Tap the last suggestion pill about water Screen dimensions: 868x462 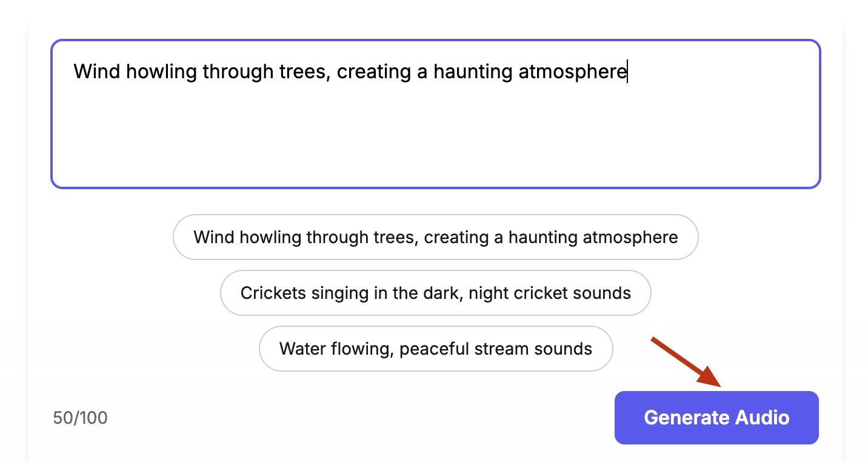(435, 349)
